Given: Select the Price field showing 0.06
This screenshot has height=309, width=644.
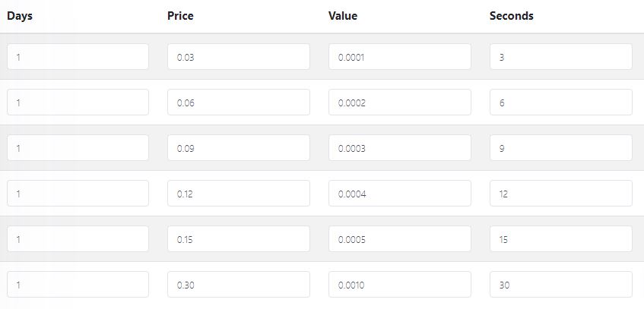Looking at the screenshot, I should coord(239,102).
